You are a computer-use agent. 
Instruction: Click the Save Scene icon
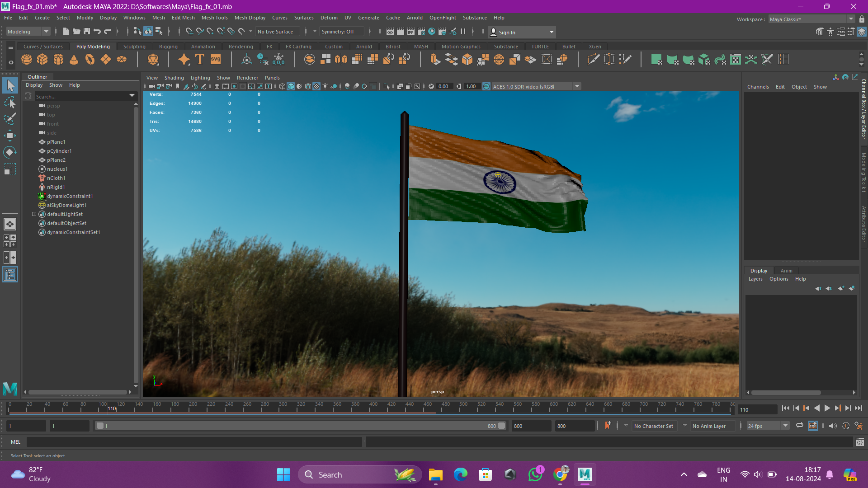point(86,31)
